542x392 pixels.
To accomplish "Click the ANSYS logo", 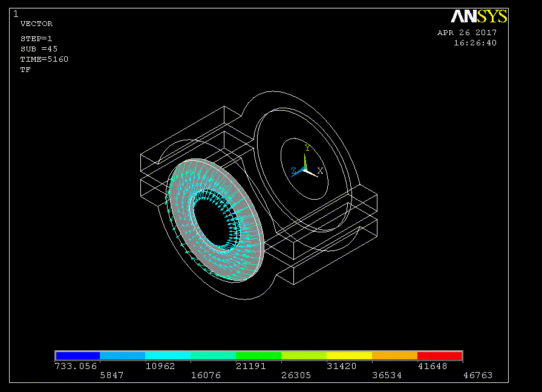I will pyautogui.click(x=479, y=16).
